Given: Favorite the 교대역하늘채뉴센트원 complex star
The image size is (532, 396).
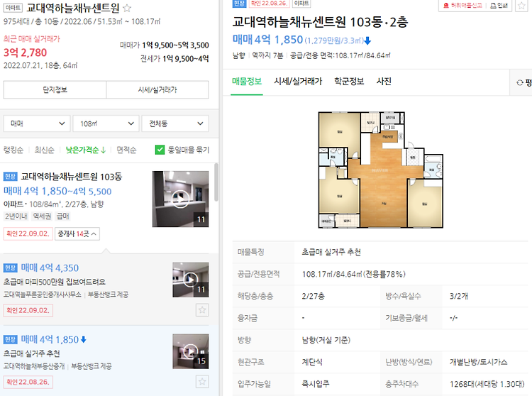Looking at the screenshot, I should [x=127, y=8].
